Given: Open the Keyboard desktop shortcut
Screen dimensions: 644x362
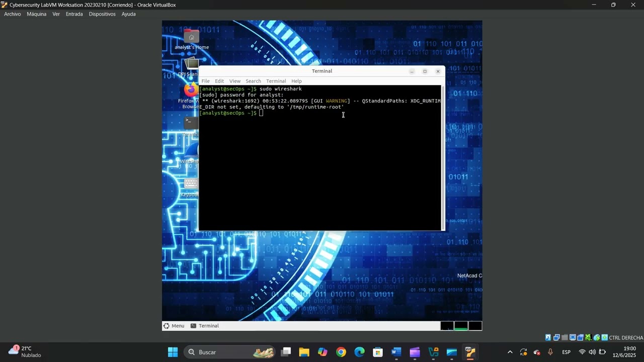Looking at the screenshot, I should [190, 188].
